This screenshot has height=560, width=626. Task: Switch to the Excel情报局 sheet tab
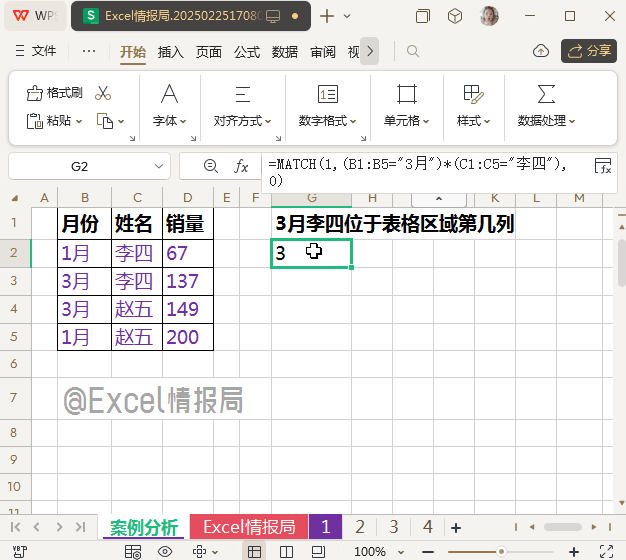tap(249, 527)
